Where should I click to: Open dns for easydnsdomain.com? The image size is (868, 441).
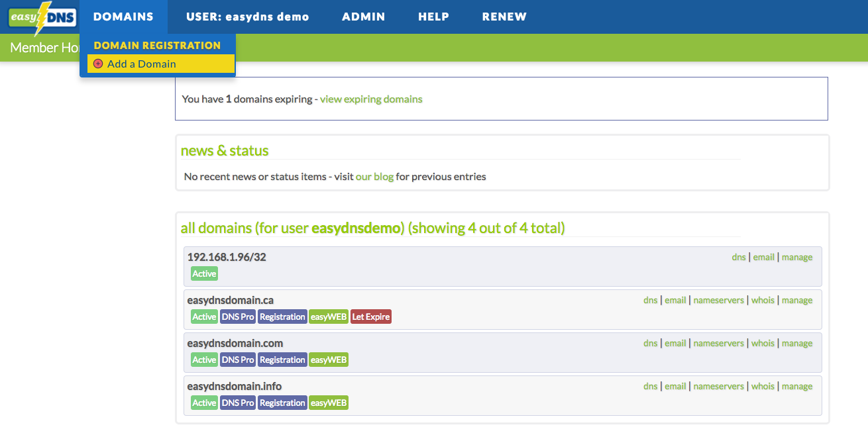click(651, 344)
